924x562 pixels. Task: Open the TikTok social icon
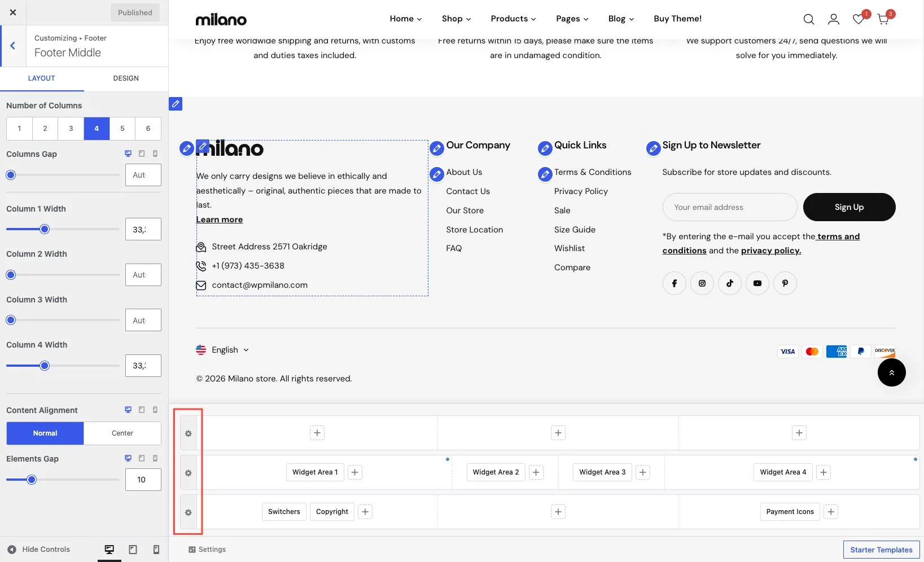tap(730, 283)
